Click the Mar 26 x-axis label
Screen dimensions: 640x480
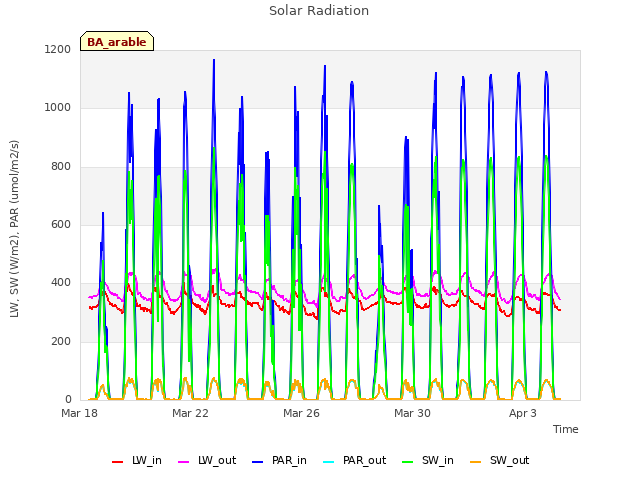(x=301, y=413)
